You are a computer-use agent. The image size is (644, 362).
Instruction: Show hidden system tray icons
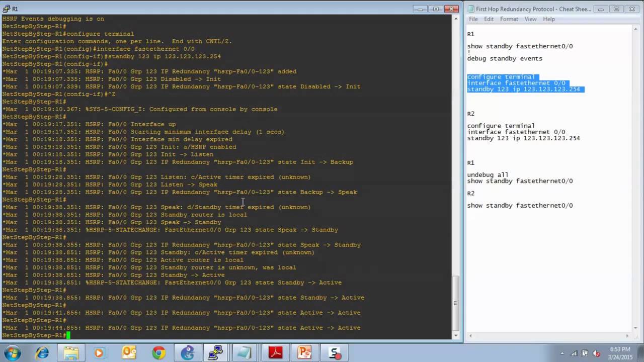[562, 353]
